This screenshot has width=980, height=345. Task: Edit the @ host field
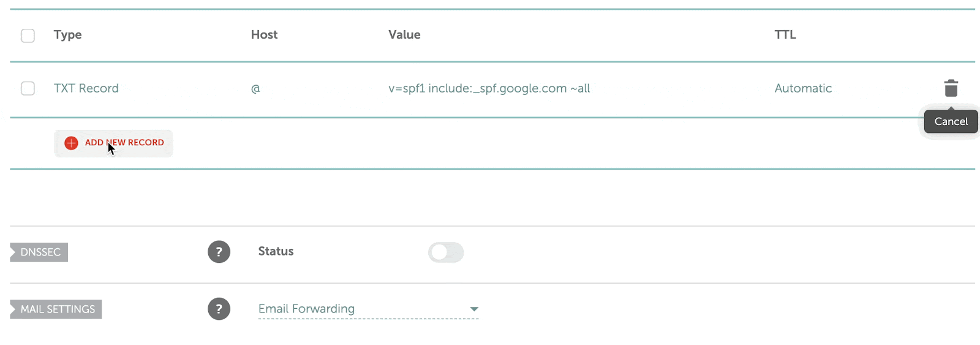tap(255, 88)
